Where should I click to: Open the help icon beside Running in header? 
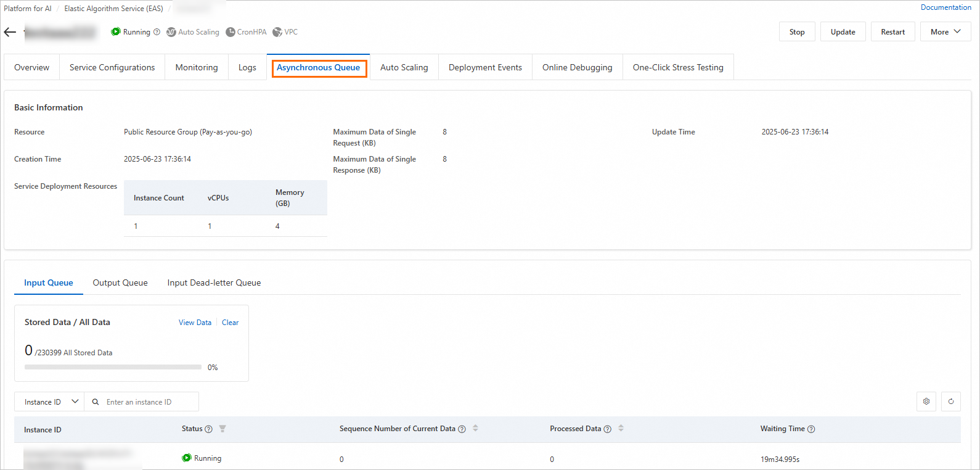pyautogui.click(x=157, y=32)
